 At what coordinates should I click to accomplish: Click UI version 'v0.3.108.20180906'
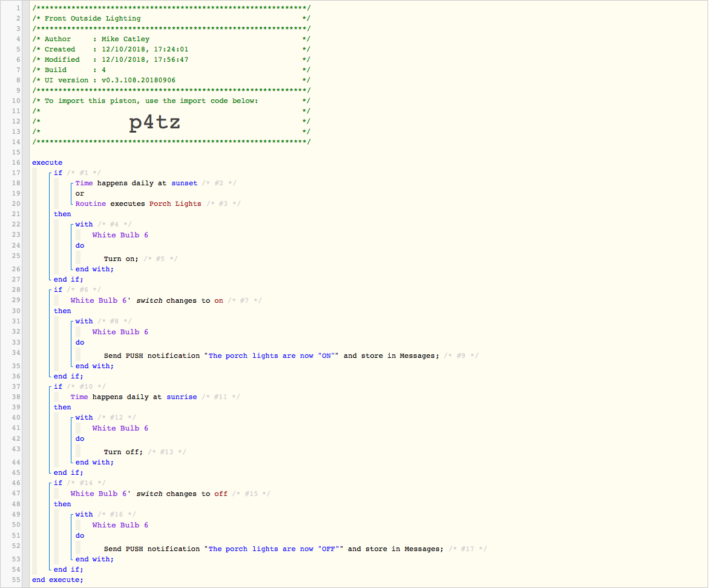(138, 80)
